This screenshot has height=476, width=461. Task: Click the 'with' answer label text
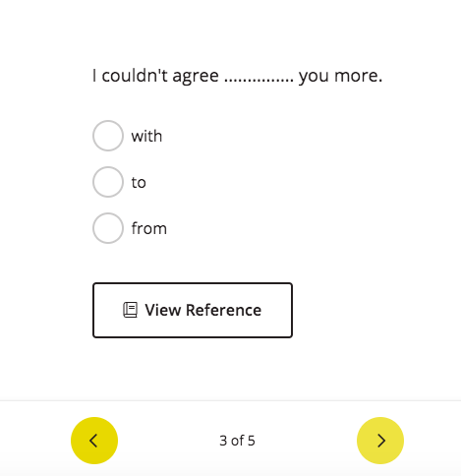tap(146, 136)
